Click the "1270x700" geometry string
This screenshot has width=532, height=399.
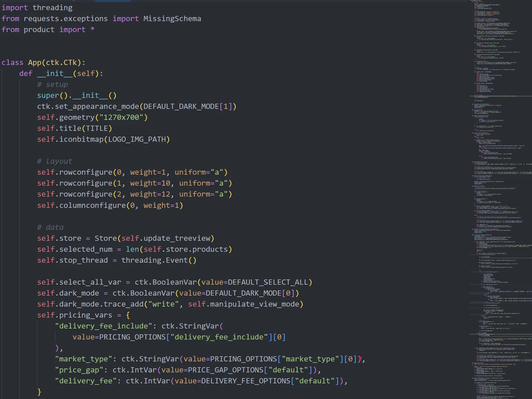point(121,117)
